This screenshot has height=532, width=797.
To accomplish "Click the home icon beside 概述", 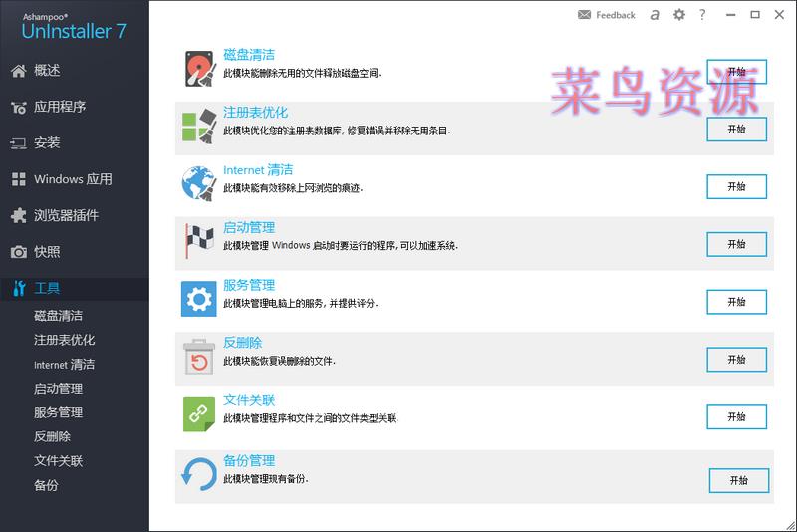I will (x=19, y=71).
